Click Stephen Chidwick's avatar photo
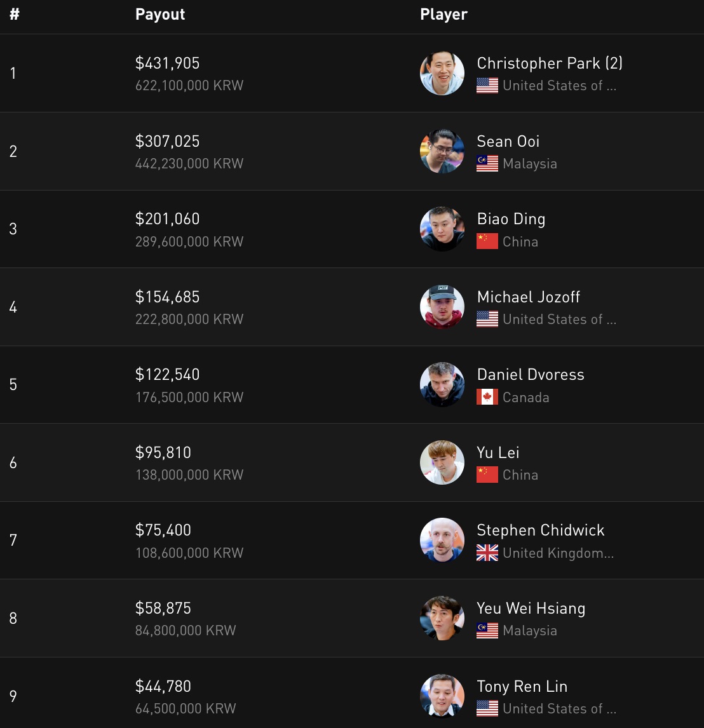Viewport: 704px width, 728px height. [442, 540]
